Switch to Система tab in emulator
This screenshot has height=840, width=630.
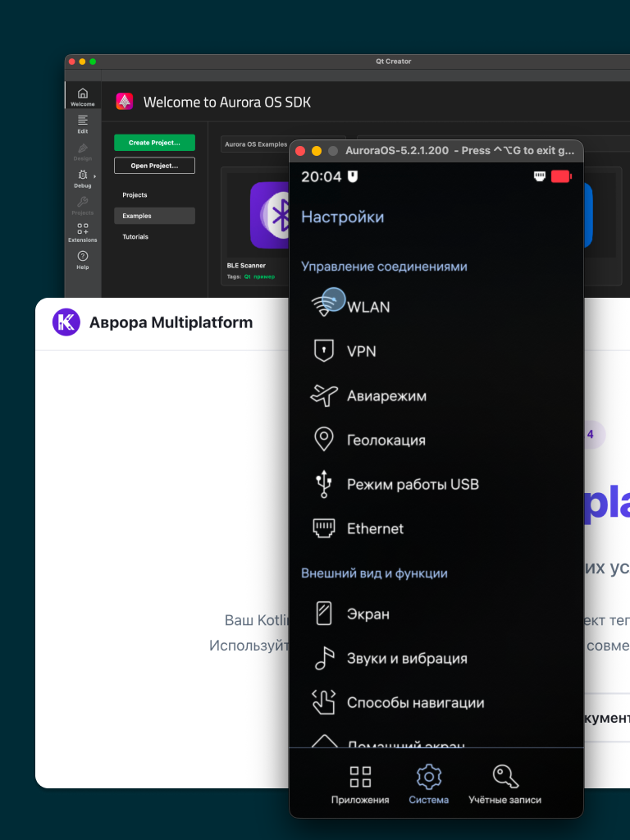[x=428, y=785]
